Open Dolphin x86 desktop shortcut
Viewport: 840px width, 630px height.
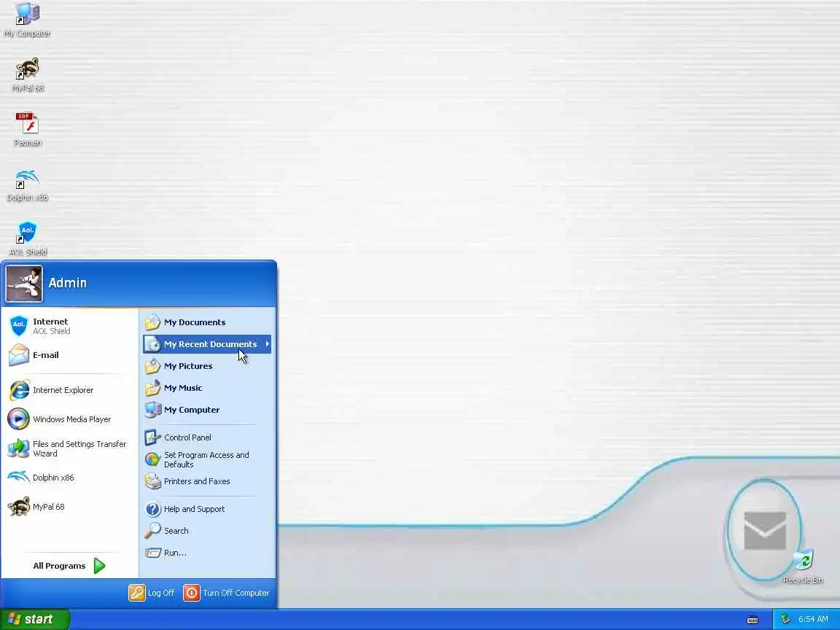click(27, 184)
